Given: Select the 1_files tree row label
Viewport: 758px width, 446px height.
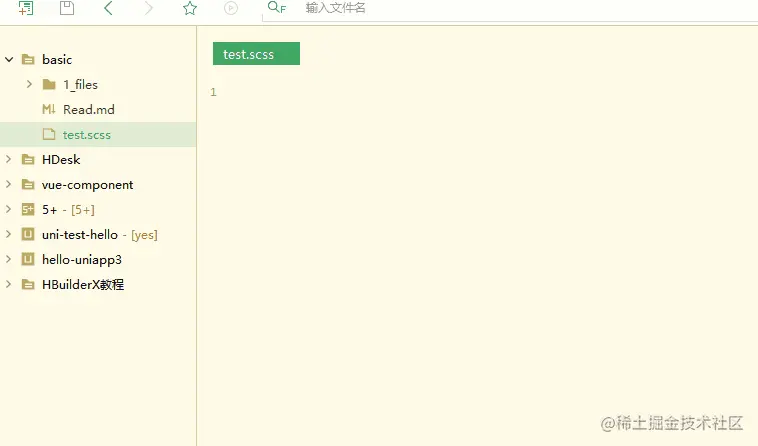Looking at the screenshot, I should 80,85.
